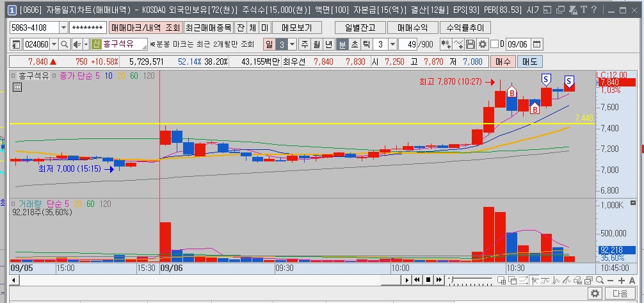Click the add candle chart icon
The height and width of the screenshot is (303, 644).
coord(446,44)
